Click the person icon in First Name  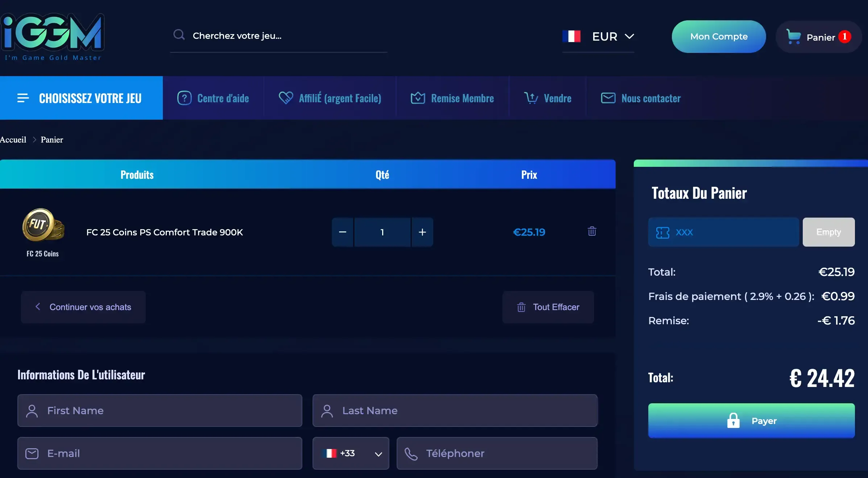click(x=32, y=411)
